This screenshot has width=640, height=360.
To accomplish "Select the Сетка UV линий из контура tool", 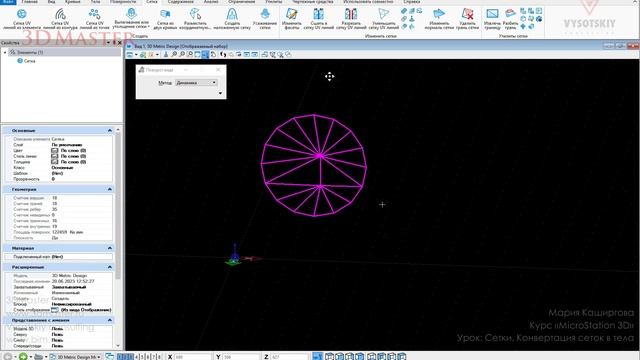I will coord(60,19).
